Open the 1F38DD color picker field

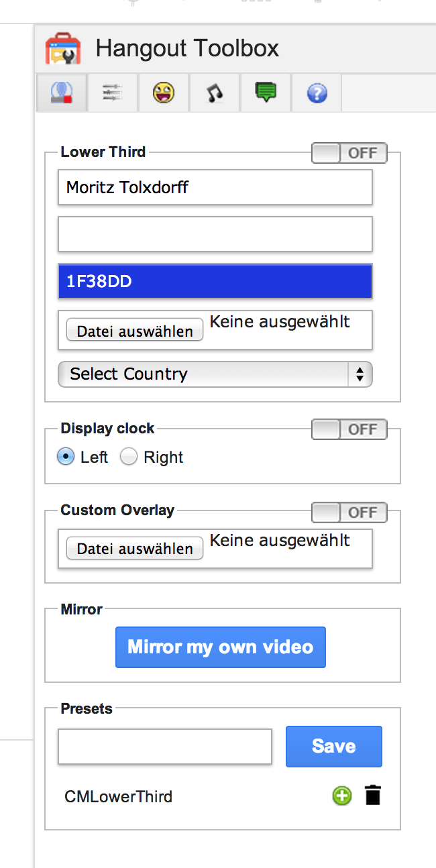click(215, 281)
